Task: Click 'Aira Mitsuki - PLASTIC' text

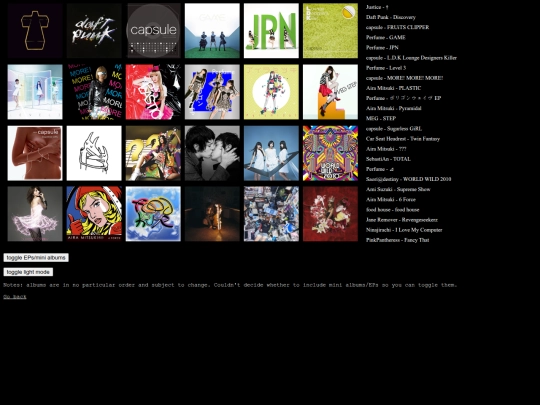Action: pyautogui.click(x=393, y=88)
